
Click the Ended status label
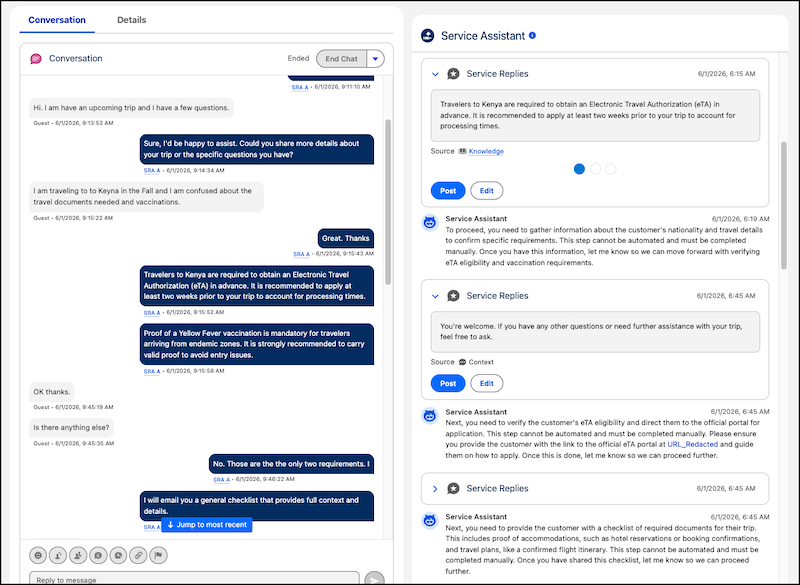click(298, 58)
